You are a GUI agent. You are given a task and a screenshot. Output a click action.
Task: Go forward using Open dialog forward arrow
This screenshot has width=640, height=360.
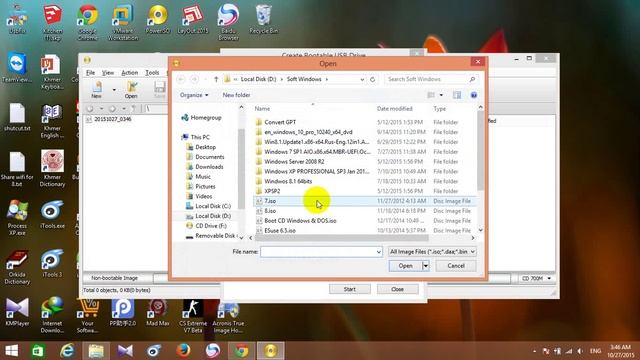195,79
